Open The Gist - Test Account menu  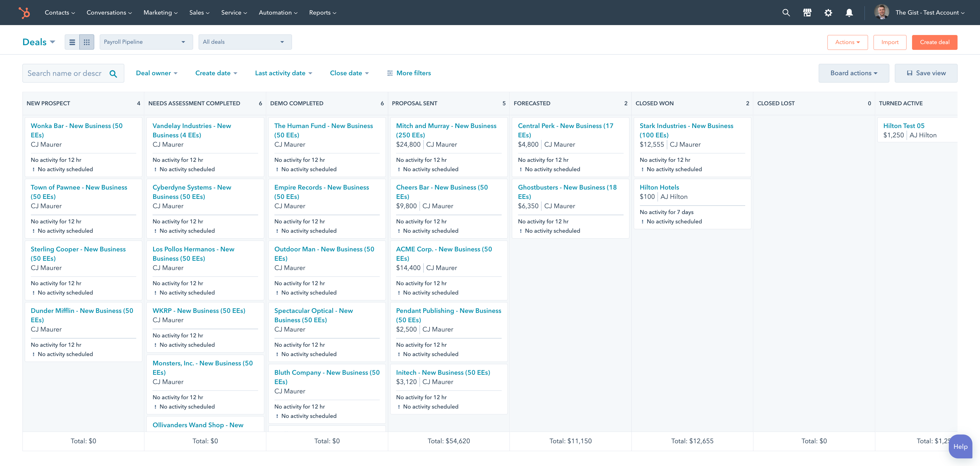tap(930, 13)
